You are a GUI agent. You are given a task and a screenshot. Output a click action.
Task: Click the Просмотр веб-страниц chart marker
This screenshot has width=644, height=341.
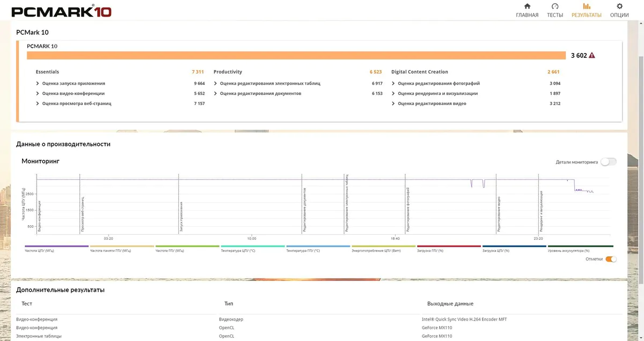82,213
